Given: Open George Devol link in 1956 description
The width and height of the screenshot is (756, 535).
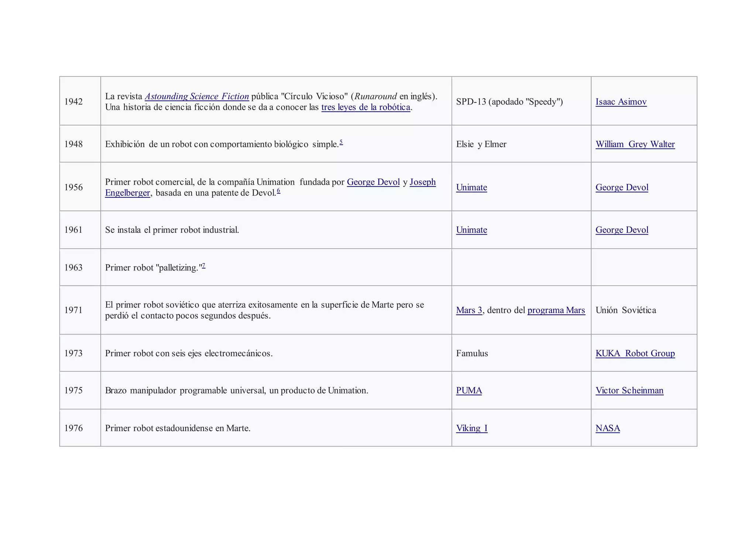Looking at the screenshot, I should pos(373,182).
